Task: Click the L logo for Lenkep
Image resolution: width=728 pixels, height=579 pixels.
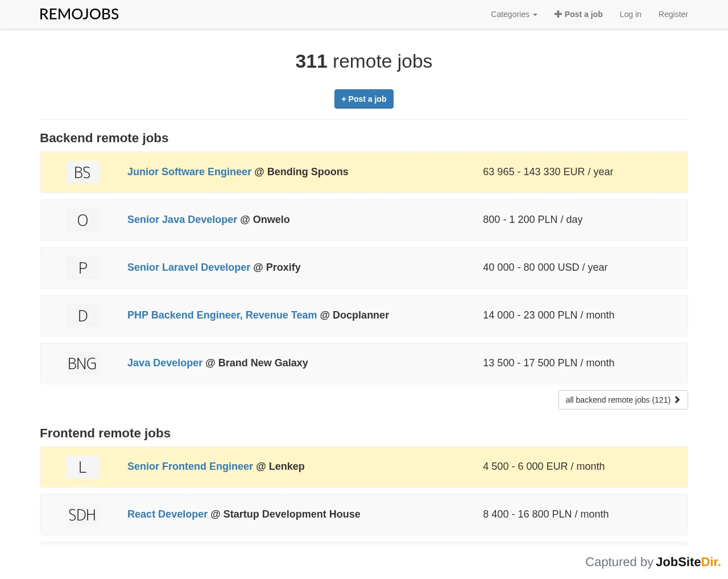Action: 82,467
